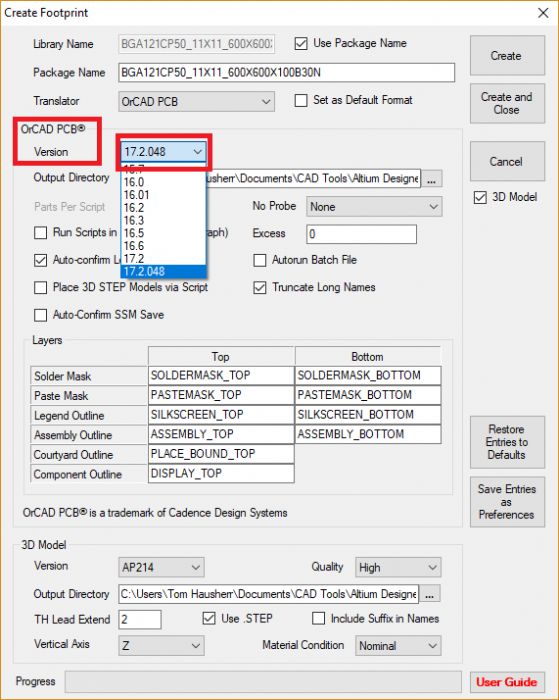The height and width of the screenshot is (700, 559).
Task: Select highlighted version 17.2.048 in list
Action: coord(163,271)
